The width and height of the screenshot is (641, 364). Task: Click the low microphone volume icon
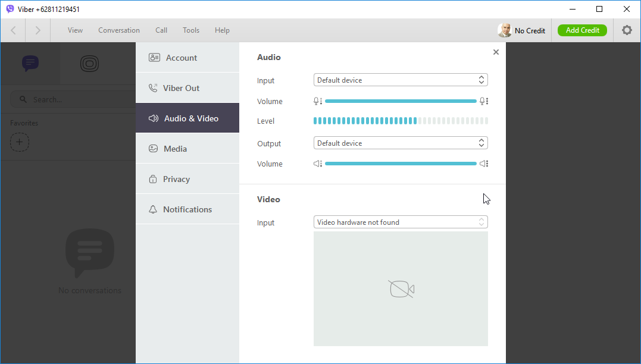[318, 101]
